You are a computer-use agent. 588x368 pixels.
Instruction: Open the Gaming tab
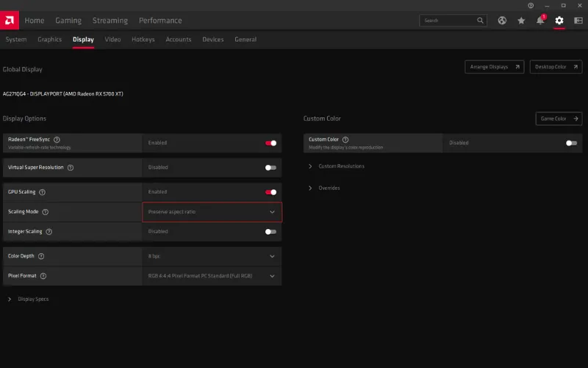(68, 21)
